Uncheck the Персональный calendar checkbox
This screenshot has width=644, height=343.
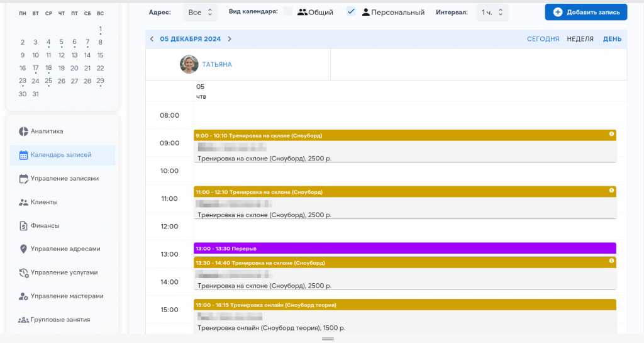click(x=352, y=12)
